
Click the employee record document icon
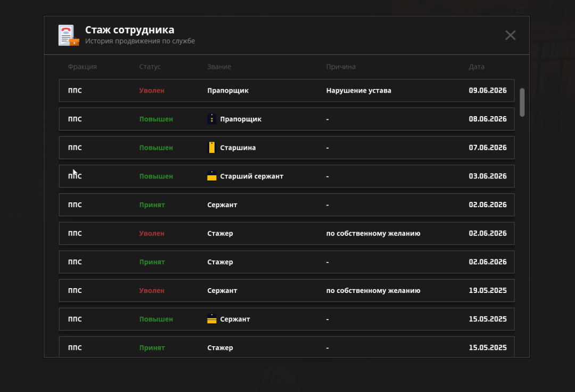(69, 35)
